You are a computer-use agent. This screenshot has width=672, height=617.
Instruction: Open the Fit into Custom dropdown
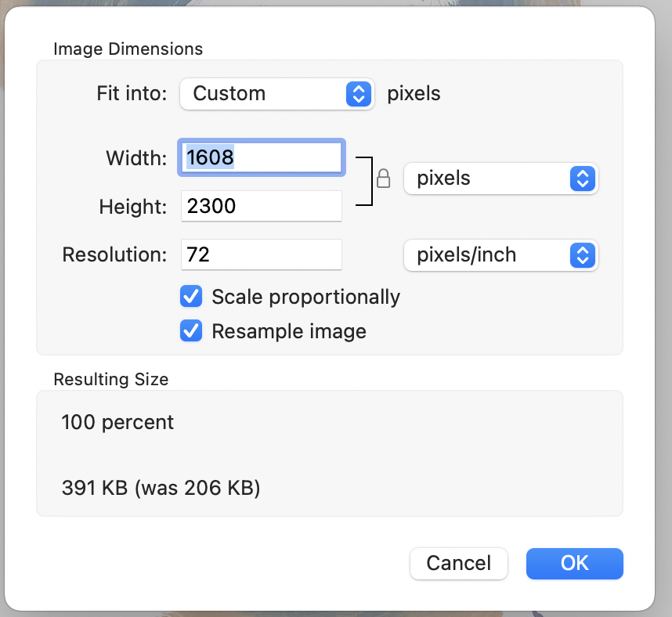pyautogui.click(x=276, y=94)
